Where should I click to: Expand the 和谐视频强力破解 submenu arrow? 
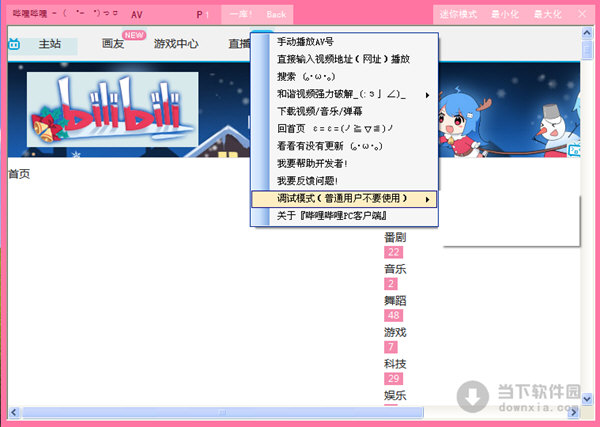click(x=427, y=95)
